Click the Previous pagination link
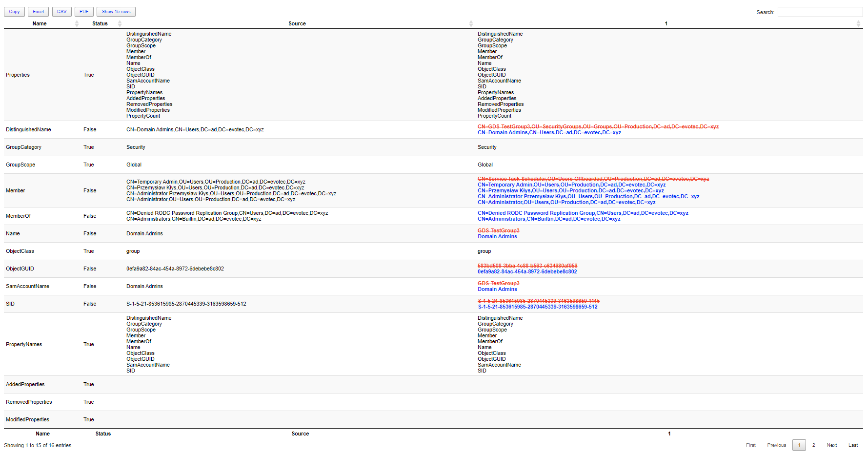 click(776, 445)
